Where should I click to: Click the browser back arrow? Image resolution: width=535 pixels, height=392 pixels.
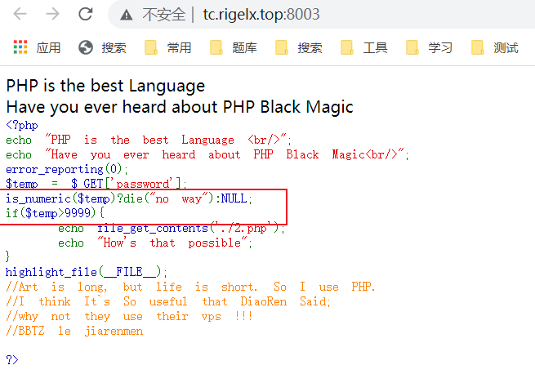[20, 14]
